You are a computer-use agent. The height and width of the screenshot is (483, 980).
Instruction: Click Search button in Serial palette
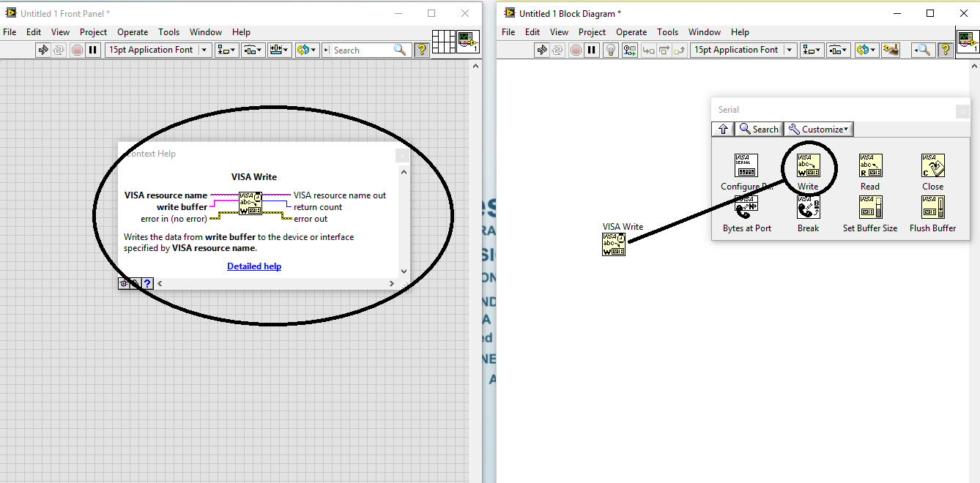[x=759, y=130]
